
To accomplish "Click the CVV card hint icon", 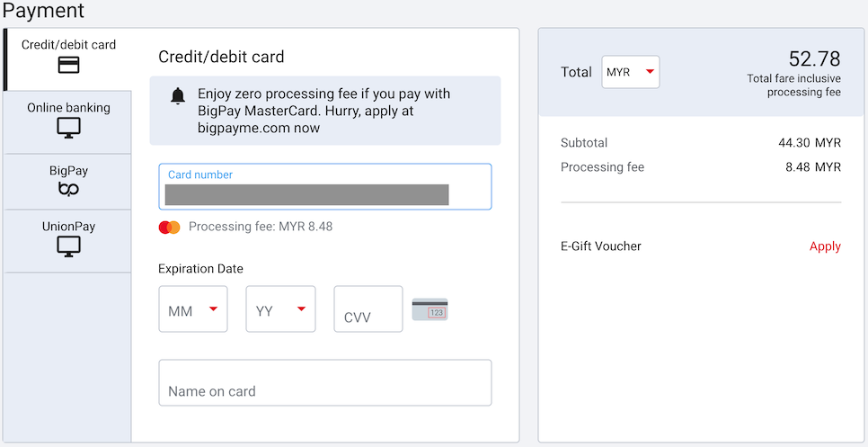I will (430, 309).
